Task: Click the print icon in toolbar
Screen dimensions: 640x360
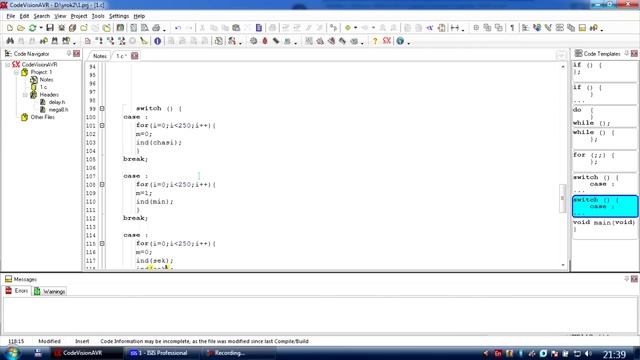Action: pyautogui.click(x=156, y=28)
